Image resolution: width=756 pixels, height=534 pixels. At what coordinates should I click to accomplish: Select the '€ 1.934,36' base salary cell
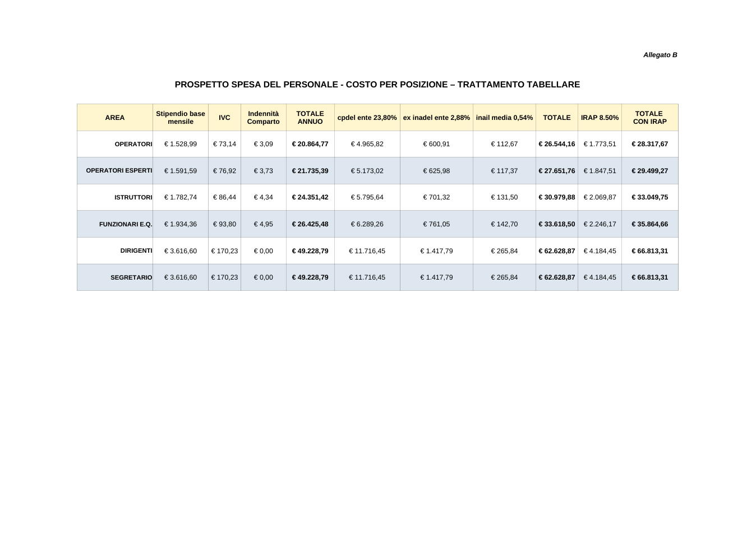[x=181, y=224]
